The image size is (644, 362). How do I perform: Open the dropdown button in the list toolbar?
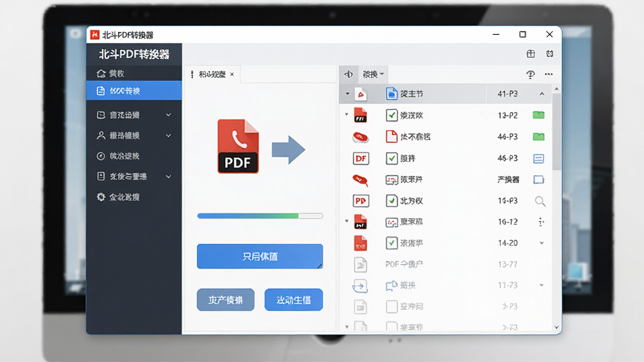pyautogui.click(x=373, y=74)
